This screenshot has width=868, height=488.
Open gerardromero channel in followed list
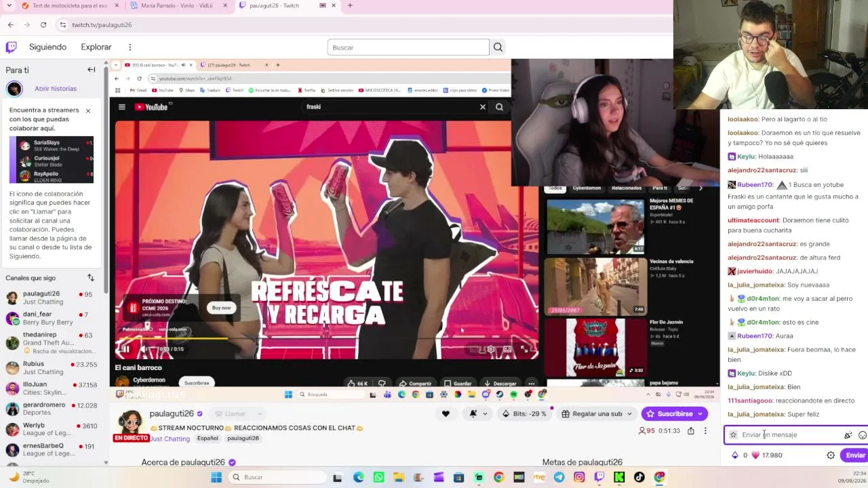pos(52,409)
